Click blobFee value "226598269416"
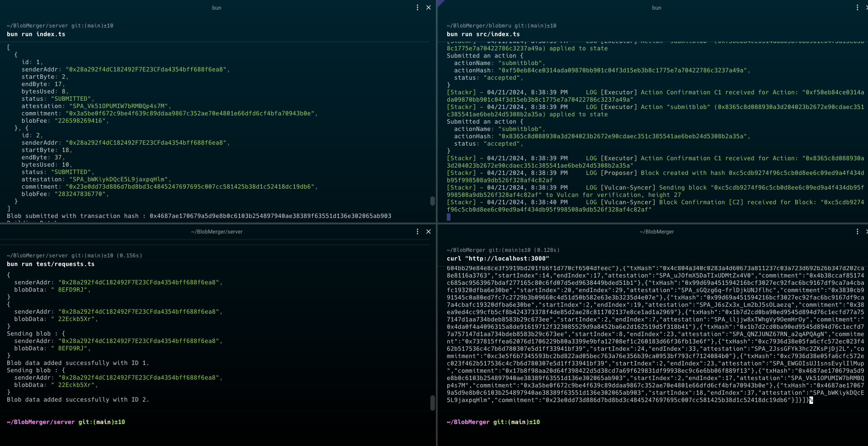This screenshot has width=868, height=446. tap(80, 121)
